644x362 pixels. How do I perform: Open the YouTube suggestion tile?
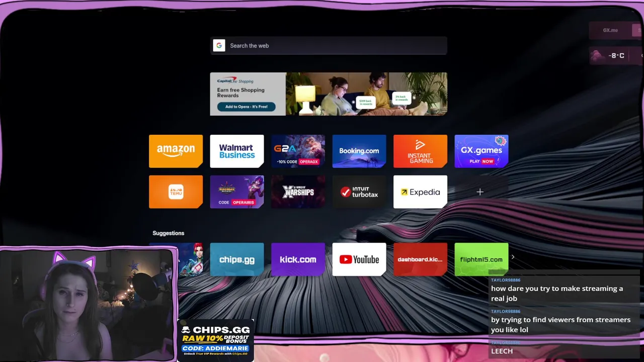(359, 259)
